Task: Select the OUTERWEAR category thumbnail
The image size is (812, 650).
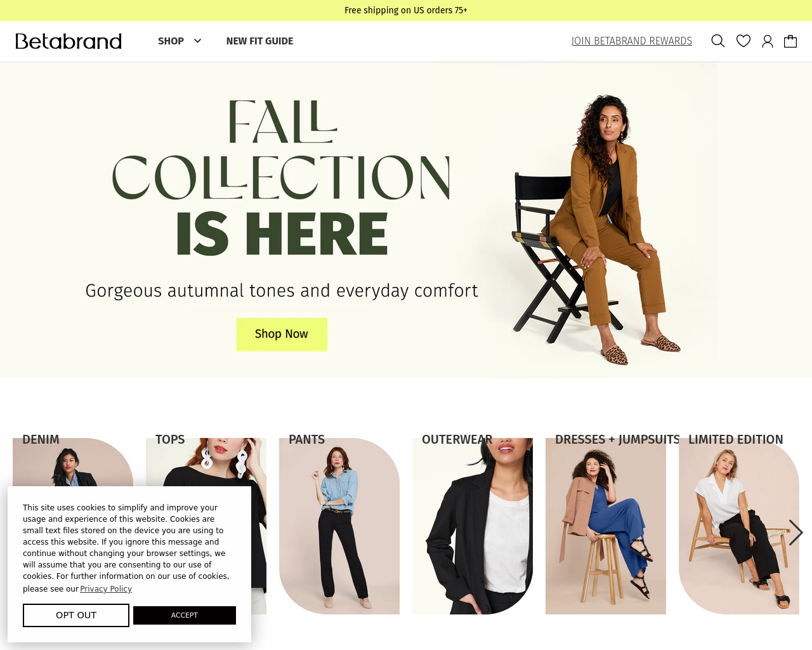Action: [473, 526]
